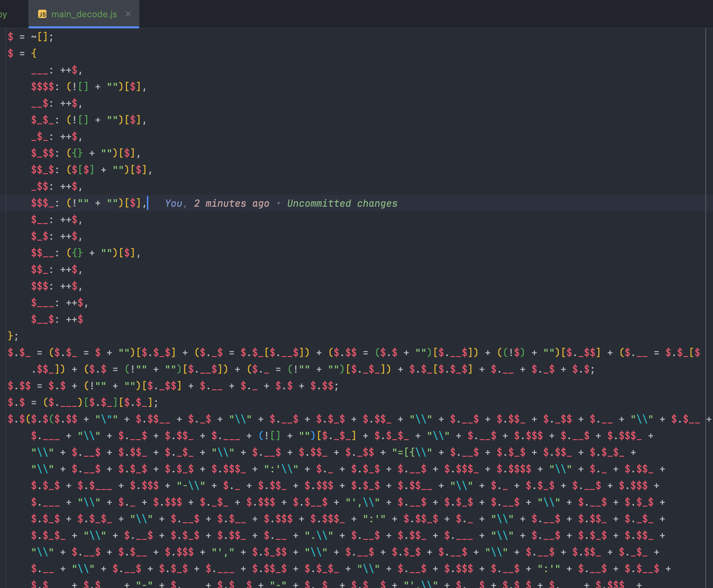
Task: Click the '$$__' property key
Action: tap(42, 253)
